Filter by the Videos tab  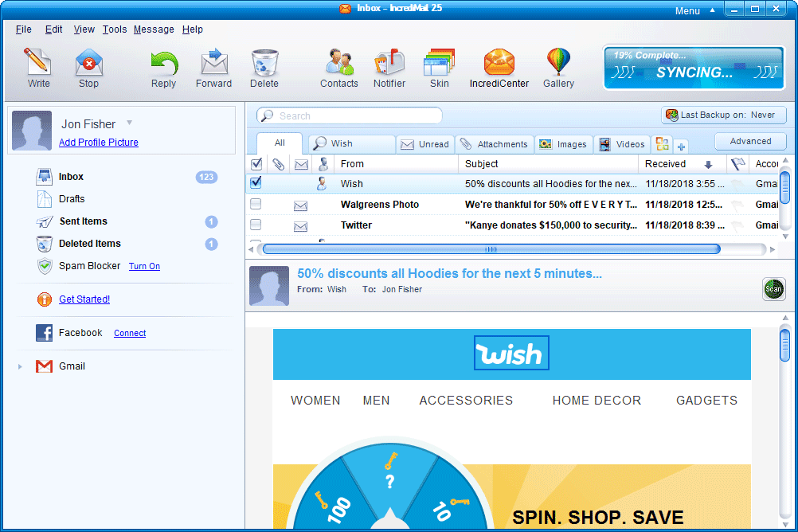pyautogui.click(x=622, y=145)
